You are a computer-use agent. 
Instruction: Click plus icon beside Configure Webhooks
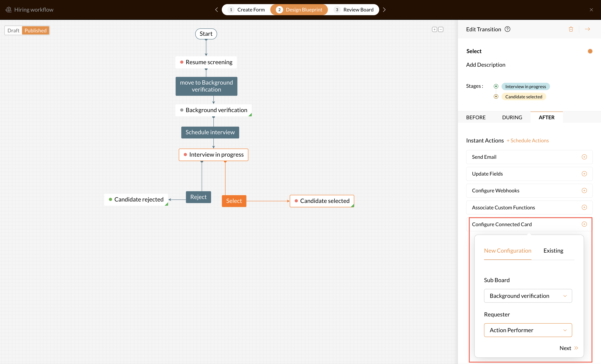(584, 191)
